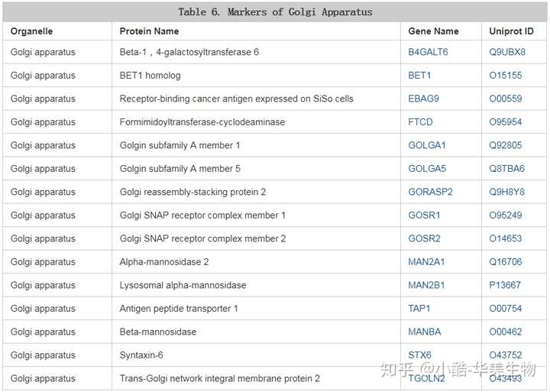
Task: Click Uniprot ID O95954
Action: pos(506,122)
